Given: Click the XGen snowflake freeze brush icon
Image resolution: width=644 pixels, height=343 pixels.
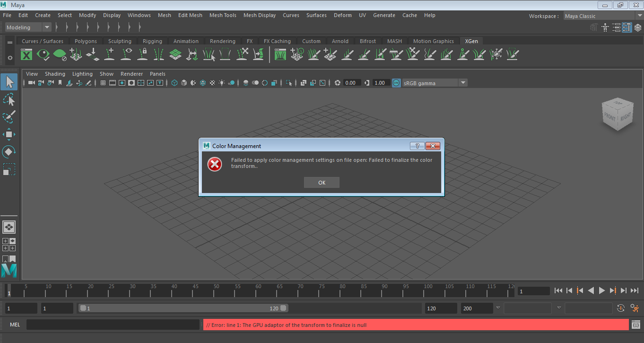Looking at the screenshot, I should pyautogui.click(x=496, y=54).
